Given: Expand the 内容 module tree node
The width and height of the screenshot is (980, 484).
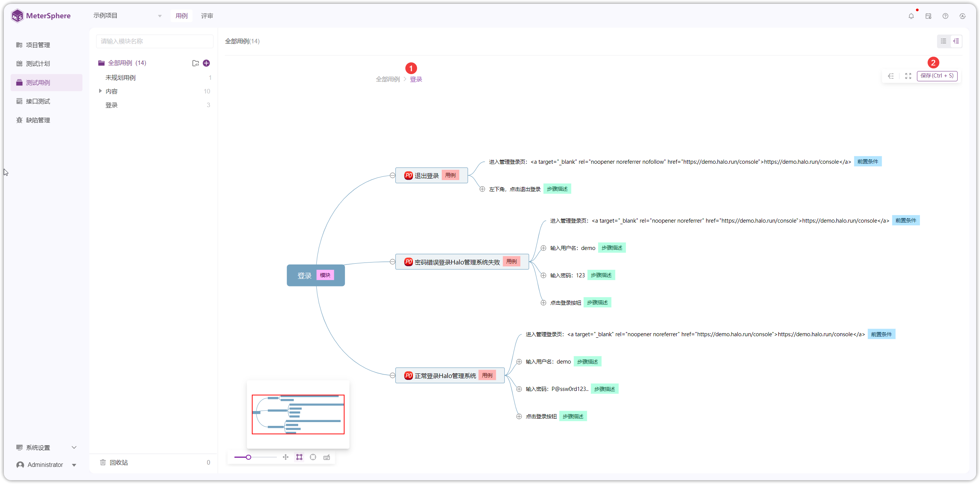Looking at the screenshot, I should pyautogui.click(x=100, y=91).
